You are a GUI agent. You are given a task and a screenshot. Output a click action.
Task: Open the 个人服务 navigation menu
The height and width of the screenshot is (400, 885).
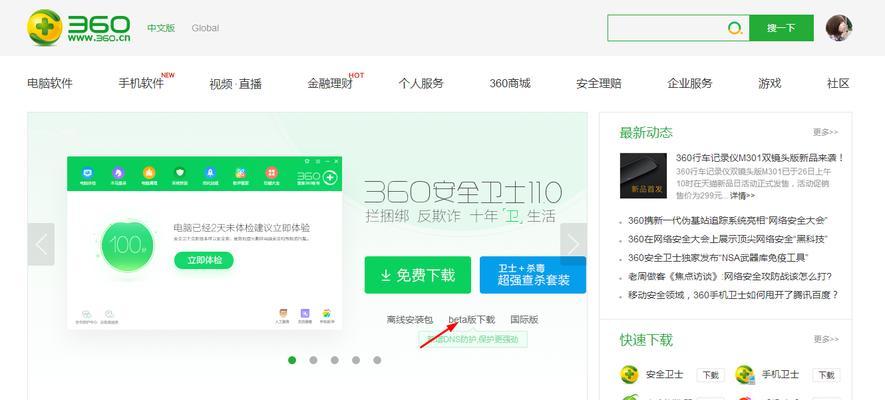pyautogui.click(x=420, y=83)
